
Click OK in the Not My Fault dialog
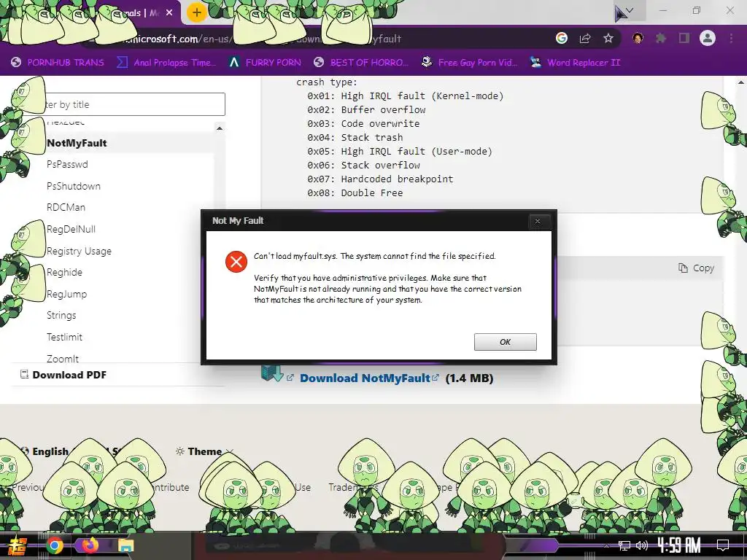(x=505, y=342)
